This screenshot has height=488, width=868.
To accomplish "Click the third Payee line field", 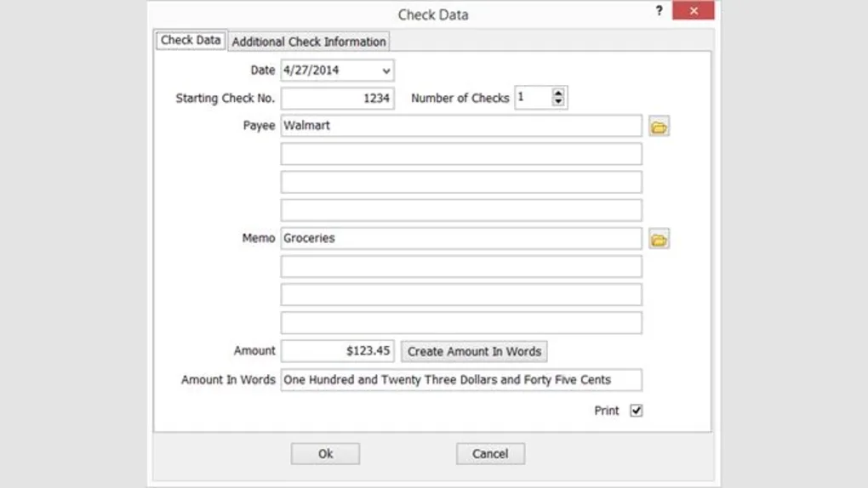I will click(461, 182).
